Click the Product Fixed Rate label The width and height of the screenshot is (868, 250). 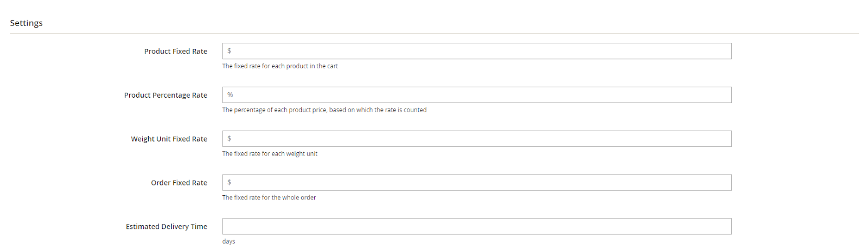[x=175, y=52]
